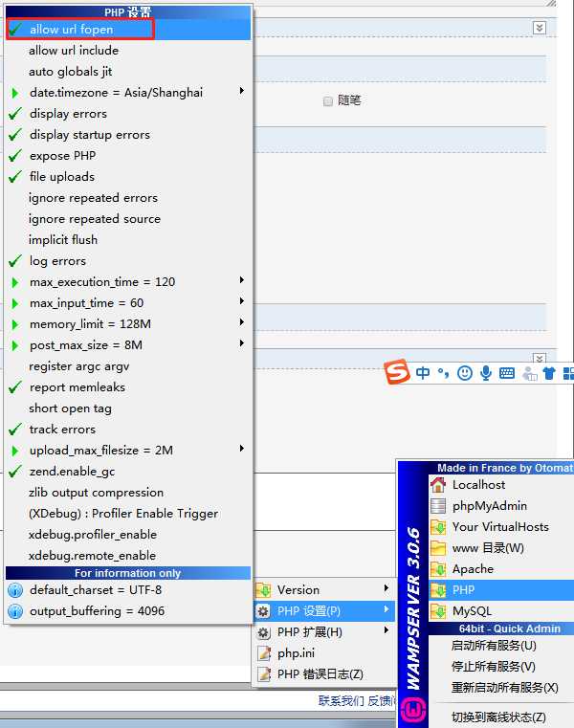This screenshot has width=574, height=728.
Task: Open the 联系我们 link
Action: (x=342, y=700)
